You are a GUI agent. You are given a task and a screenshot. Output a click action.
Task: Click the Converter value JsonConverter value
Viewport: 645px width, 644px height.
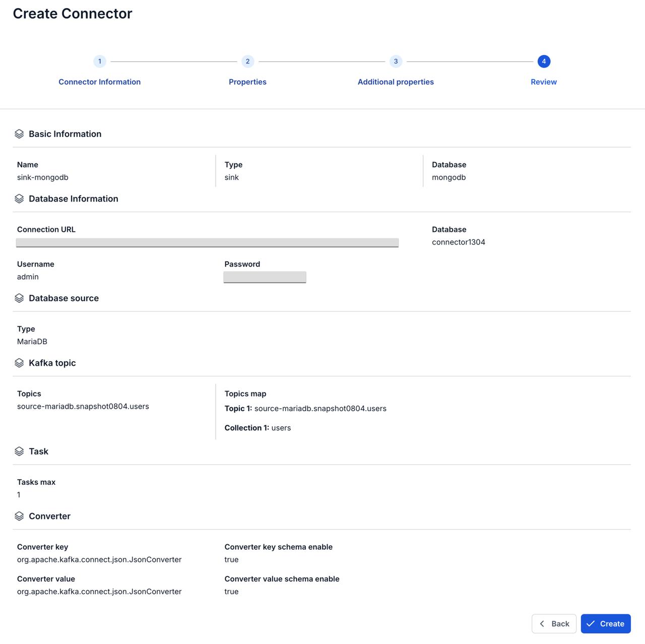click(x=99, y=592)
